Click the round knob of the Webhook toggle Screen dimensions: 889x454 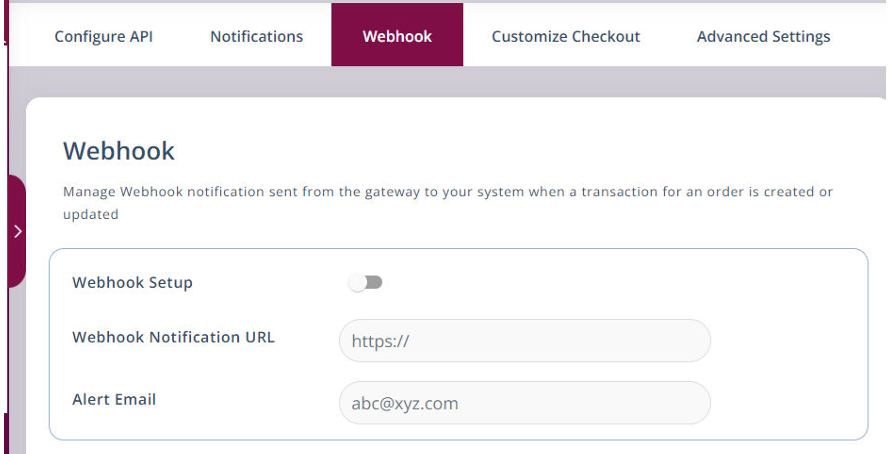coord(358,283)
